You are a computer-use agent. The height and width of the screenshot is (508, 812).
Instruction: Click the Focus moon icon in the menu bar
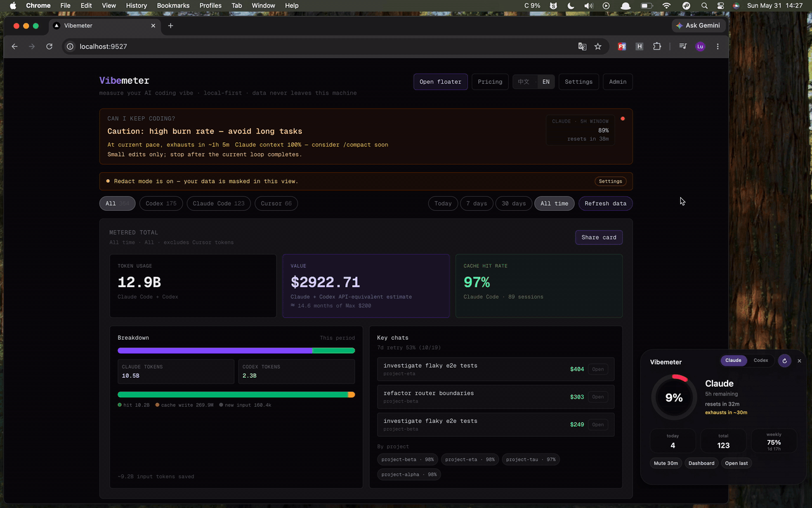571,6
